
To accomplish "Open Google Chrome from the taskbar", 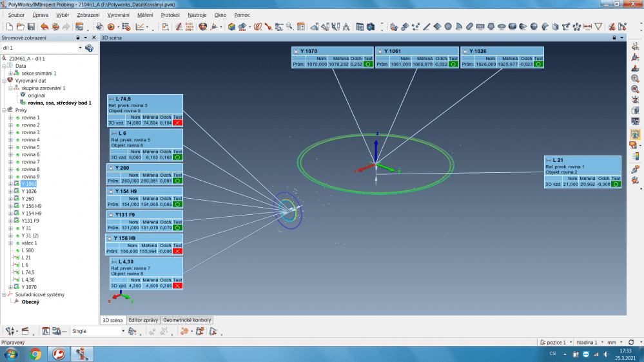I will [35, 354].
